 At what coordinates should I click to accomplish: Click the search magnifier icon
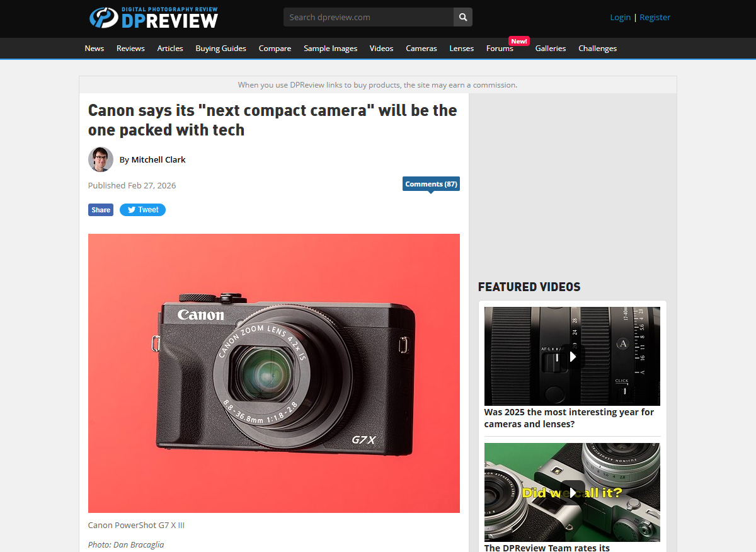[x=463, y=17]
